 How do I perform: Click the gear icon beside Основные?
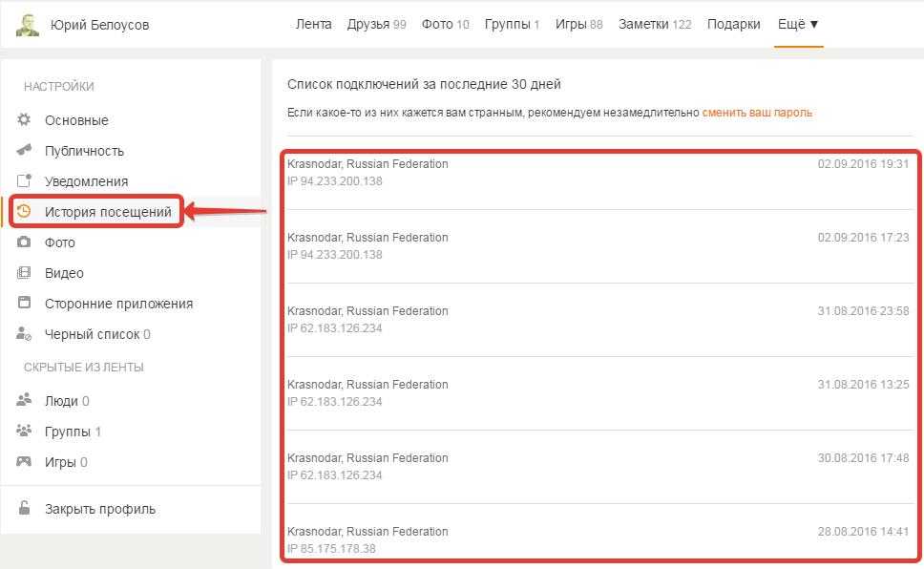click(24, 119)
